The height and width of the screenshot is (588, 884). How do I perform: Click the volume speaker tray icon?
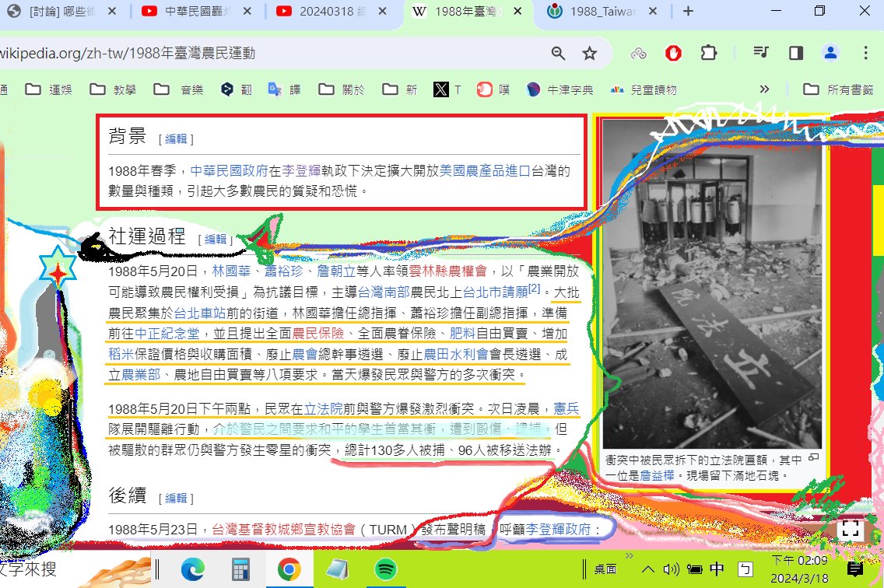point(671,569)
